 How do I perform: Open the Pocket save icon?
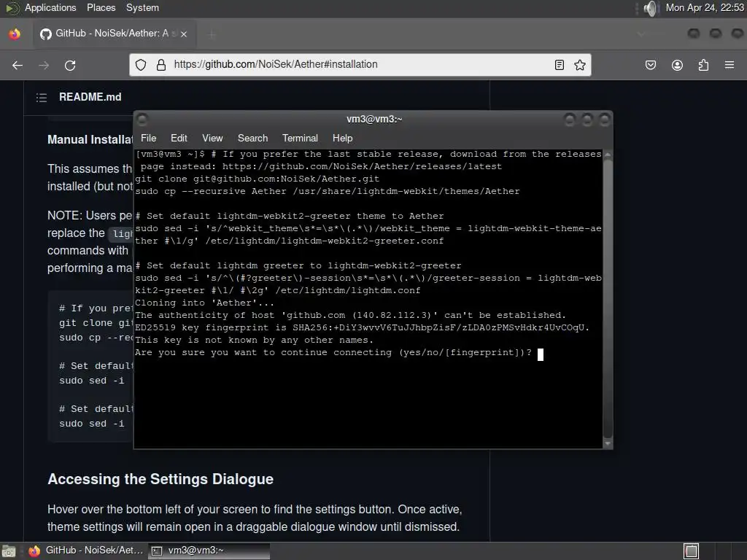tap(650, 65)
